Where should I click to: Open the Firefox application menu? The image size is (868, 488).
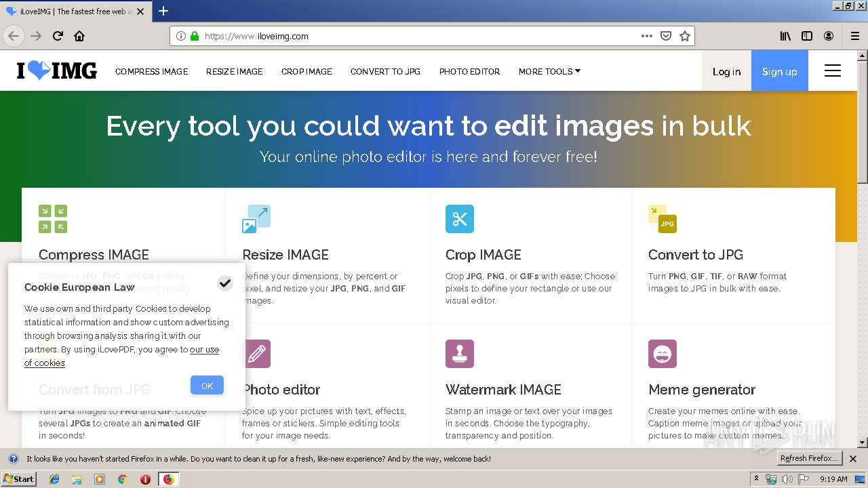854,36
